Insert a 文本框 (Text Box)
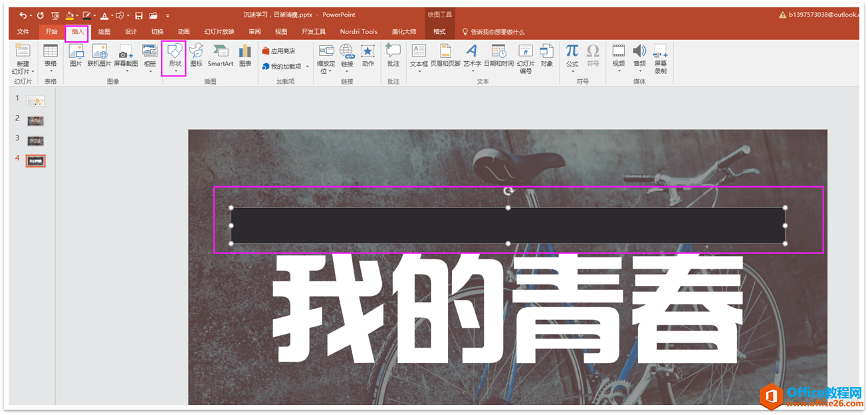Viewport: 868px width, 415px height. tap(418, 57)
